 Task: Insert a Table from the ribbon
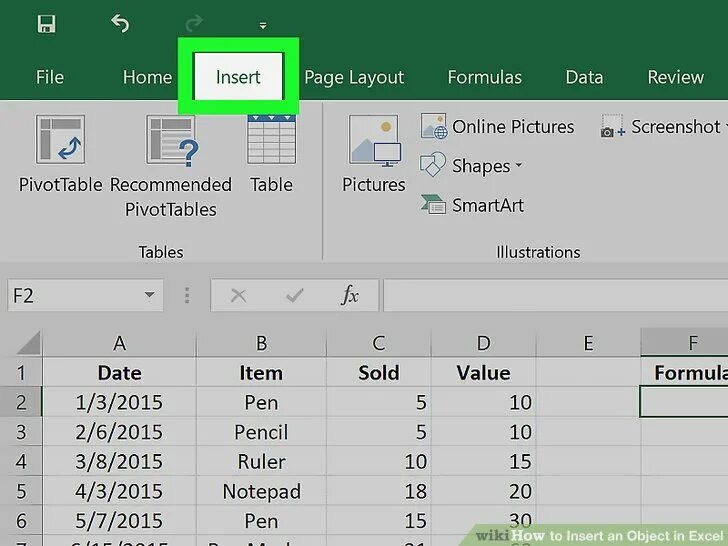272,154
